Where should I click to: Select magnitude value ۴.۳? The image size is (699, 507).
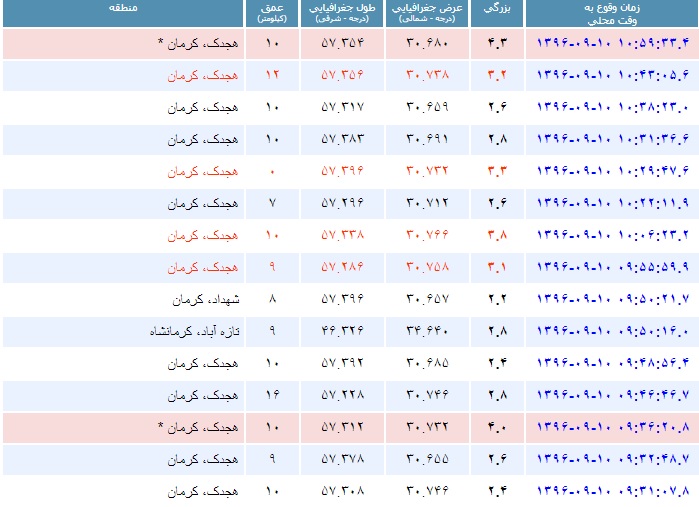497,43
